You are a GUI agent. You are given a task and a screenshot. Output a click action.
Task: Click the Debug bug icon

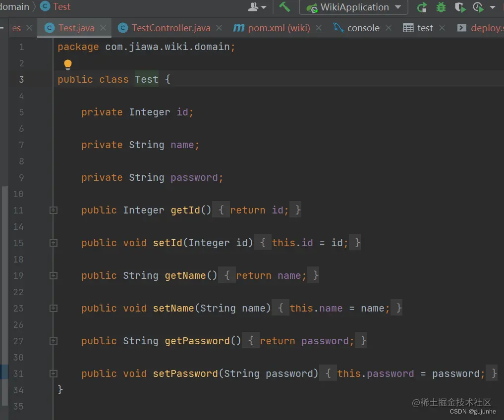click(441, 7)
